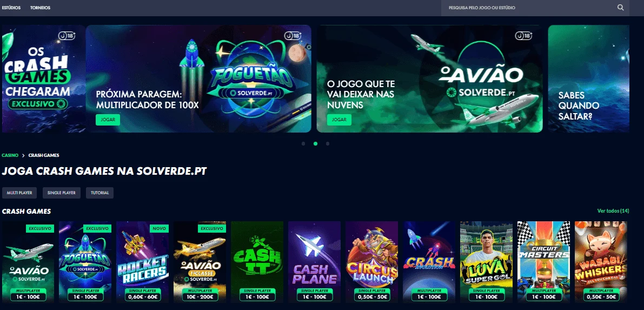Click the Ver todos (14) link

click(x=613, y=211)
